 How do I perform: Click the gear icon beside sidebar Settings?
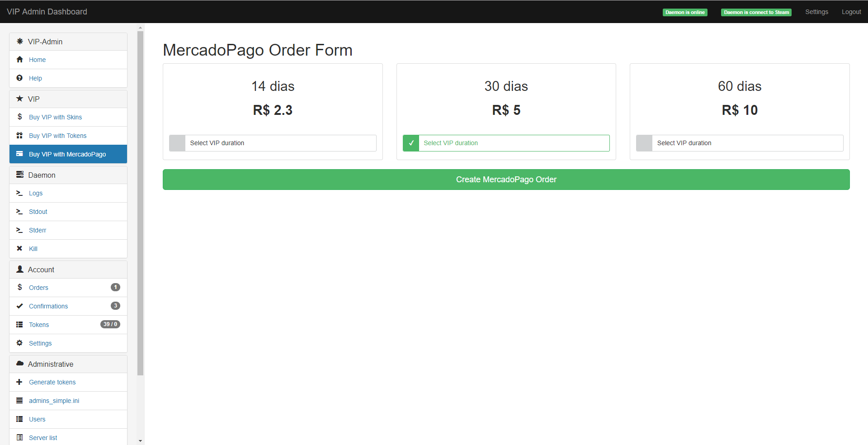tap(19, 343)
